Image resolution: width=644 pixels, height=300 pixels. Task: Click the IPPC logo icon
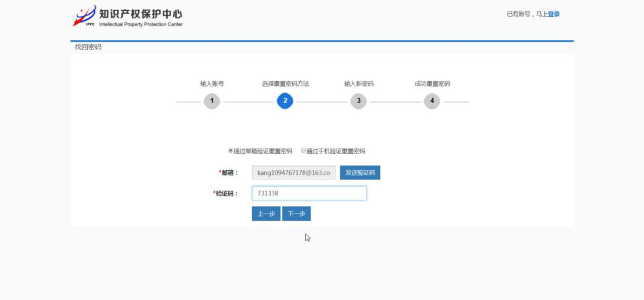pyautogui.click(x=84, y=16)
